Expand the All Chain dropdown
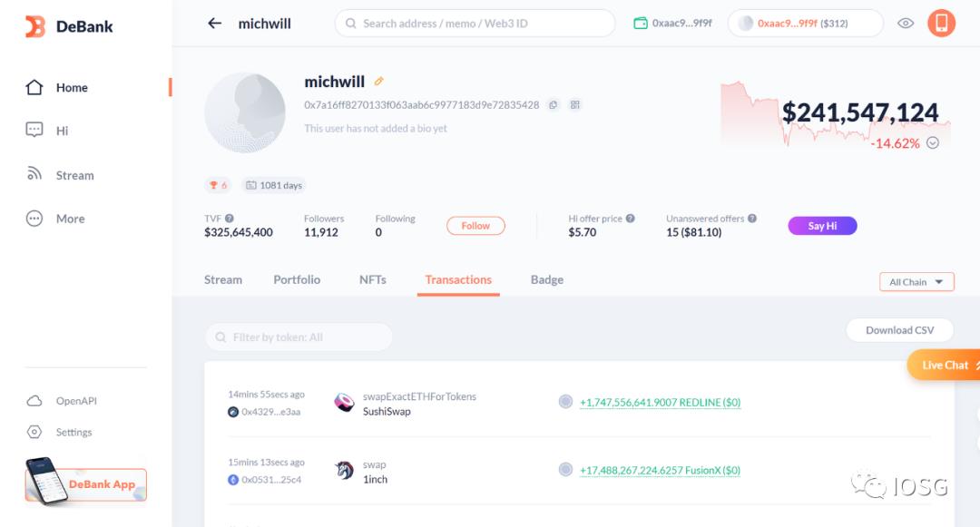 (916, 282)
